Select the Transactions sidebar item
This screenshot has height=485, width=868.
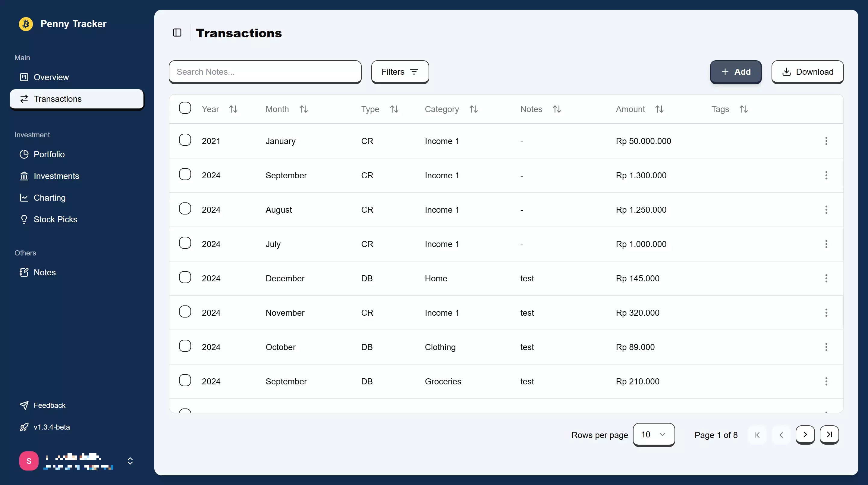tap(77, 99)
